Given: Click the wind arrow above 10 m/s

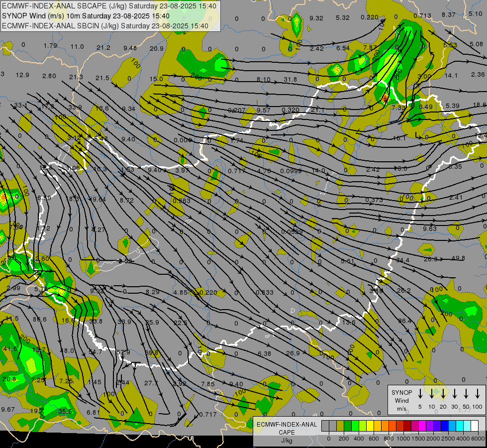Looking at the screenshot, I should [431, 393].
